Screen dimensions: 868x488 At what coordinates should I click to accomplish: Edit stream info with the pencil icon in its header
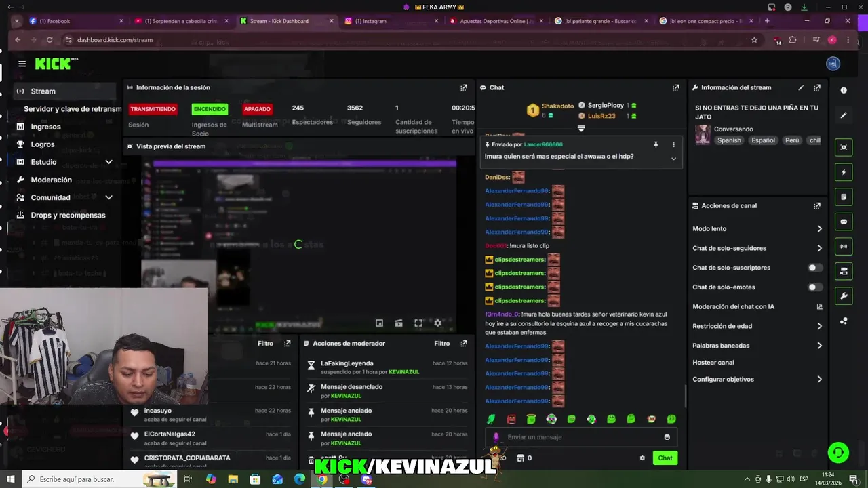801,87
